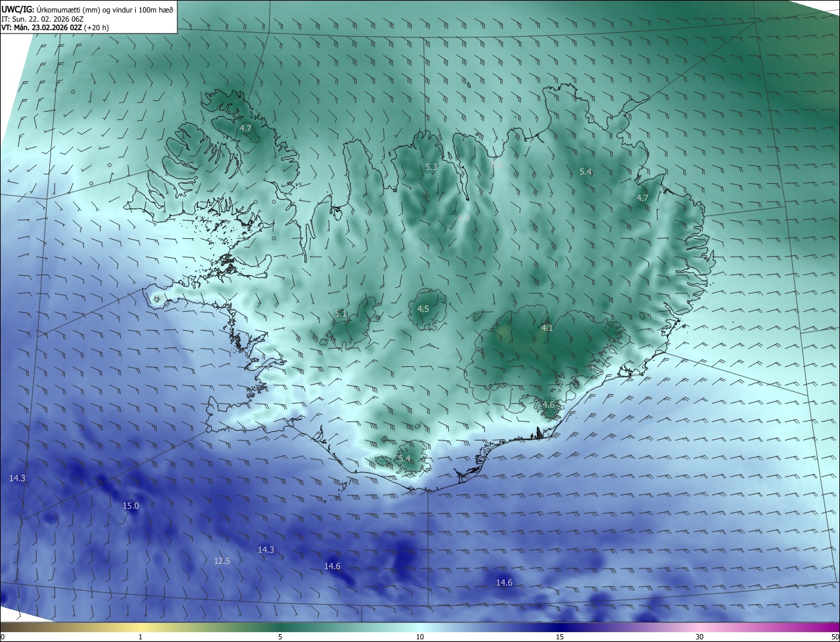Click the 15.0 value over the southwest ocean

coord(131,505)
